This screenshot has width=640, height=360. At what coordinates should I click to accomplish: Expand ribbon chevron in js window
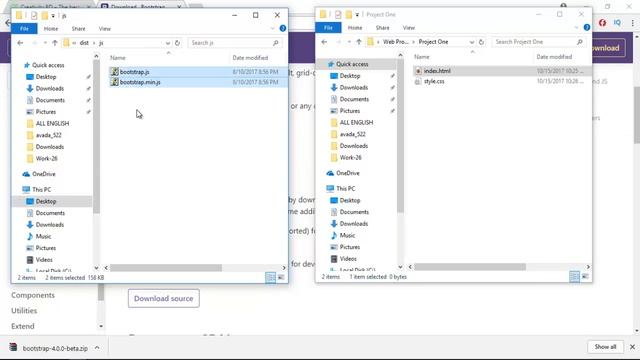click(x=272, y=29)
